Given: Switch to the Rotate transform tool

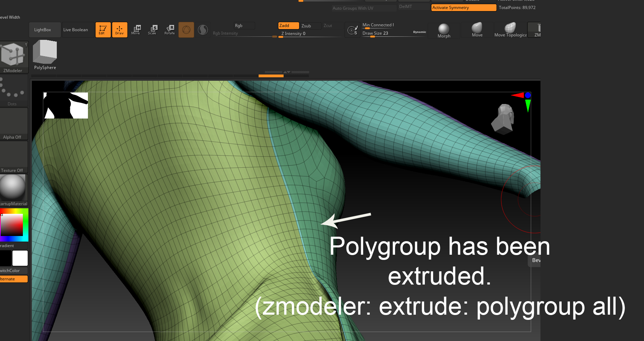Looking at the screenshot, I should tap(170, 30).
